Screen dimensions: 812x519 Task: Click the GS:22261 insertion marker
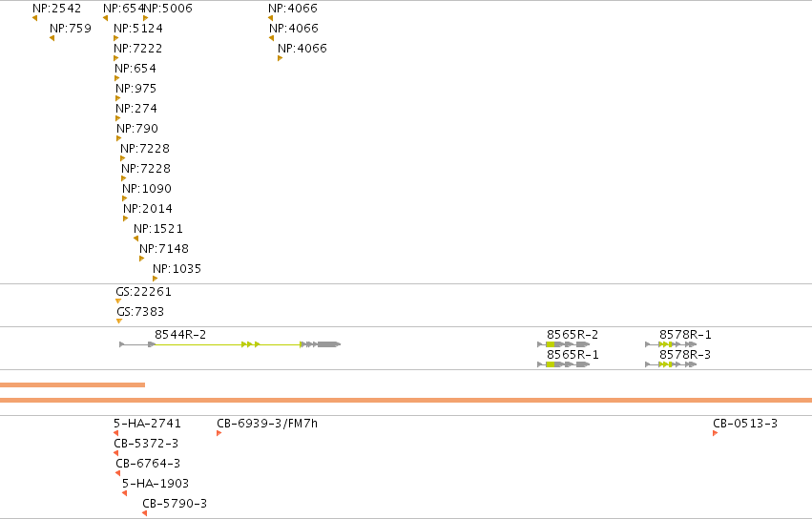[x=118, y=301]
